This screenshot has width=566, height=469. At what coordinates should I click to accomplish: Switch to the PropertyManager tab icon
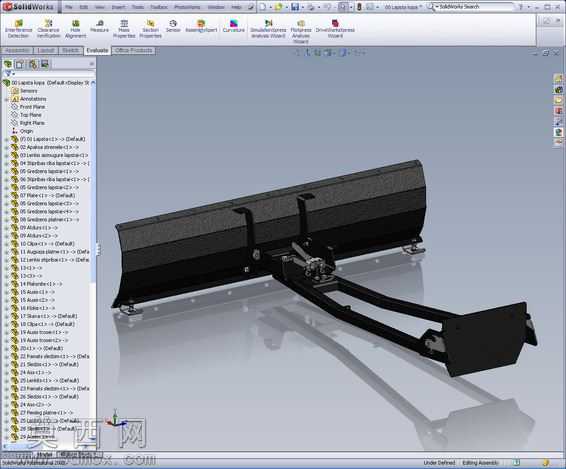[x=20, y=64]
